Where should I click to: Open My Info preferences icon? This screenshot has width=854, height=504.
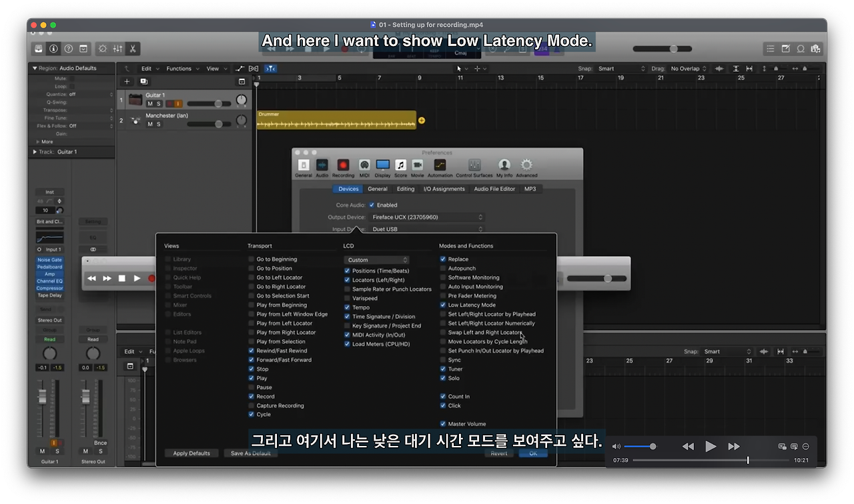pyautogui.click(x=504, y=167)
